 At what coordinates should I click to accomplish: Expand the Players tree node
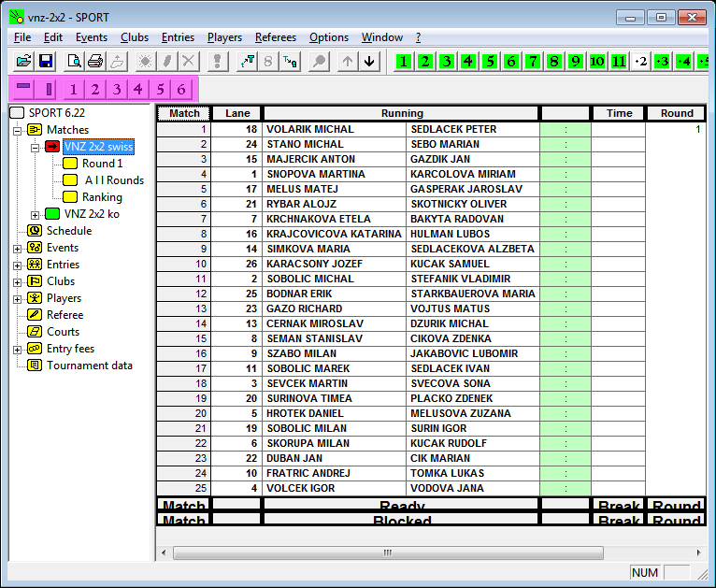17,298
